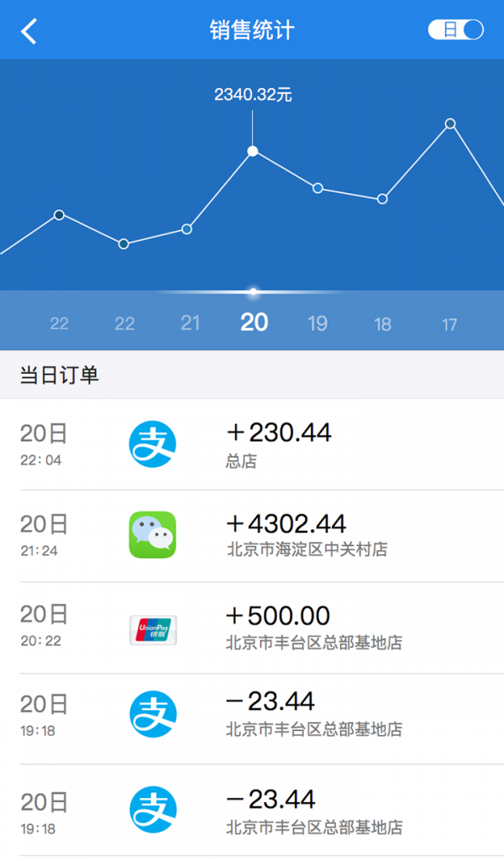Viewport: 504px width, 861px height.
Task: Choose the second 22 on the date strip
Action: tap(124, 323)
